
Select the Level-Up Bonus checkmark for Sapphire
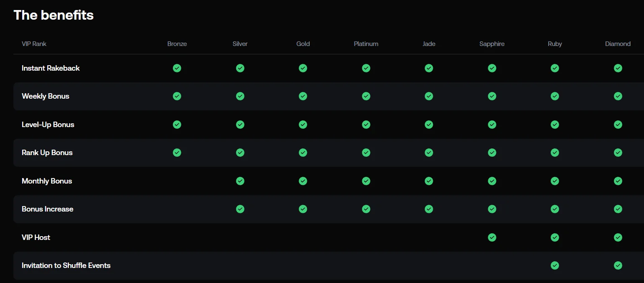(x=492, y=125)
